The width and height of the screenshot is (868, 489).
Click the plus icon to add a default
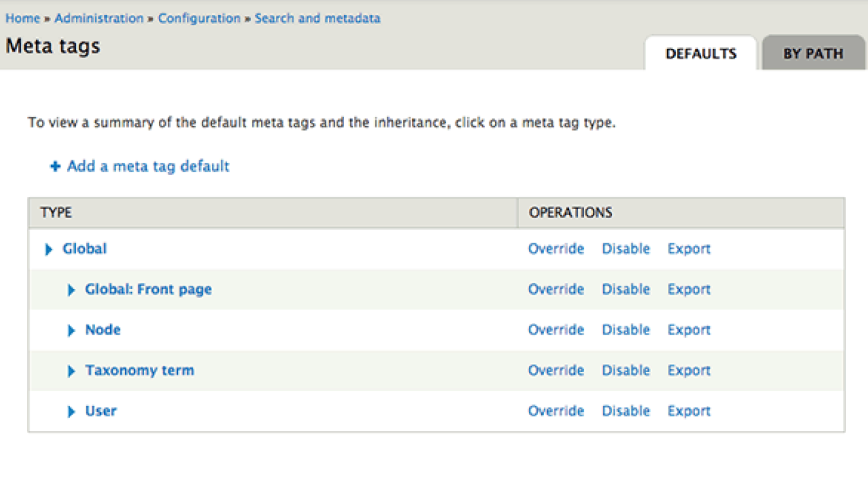pos(55,166)
